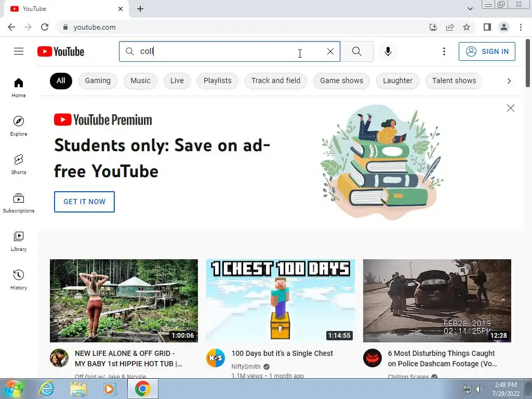This screenshot has height=399, width=532.
Task: Click the install app icon in address bar
Action: tap(433, 27)
